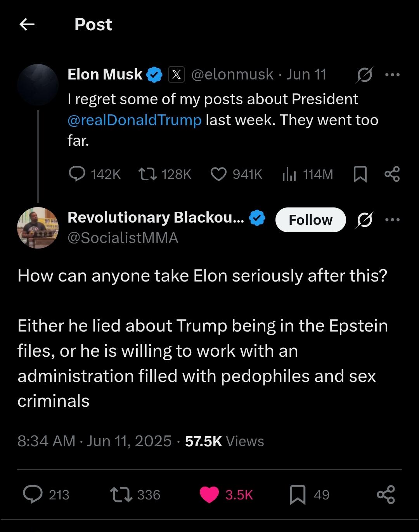View analytics showing 114M views
The width and height of the screenshot is (419, 532).
[x=289, y=174]
